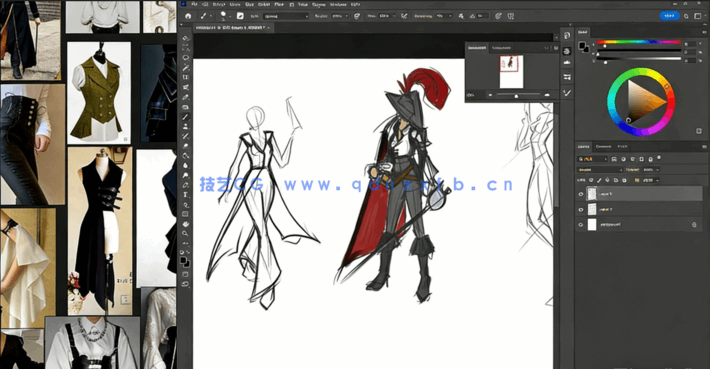Click the color wheel triangle picker
Screen dimensions: 710x369
pyautogui.click(x=644, y=102)
